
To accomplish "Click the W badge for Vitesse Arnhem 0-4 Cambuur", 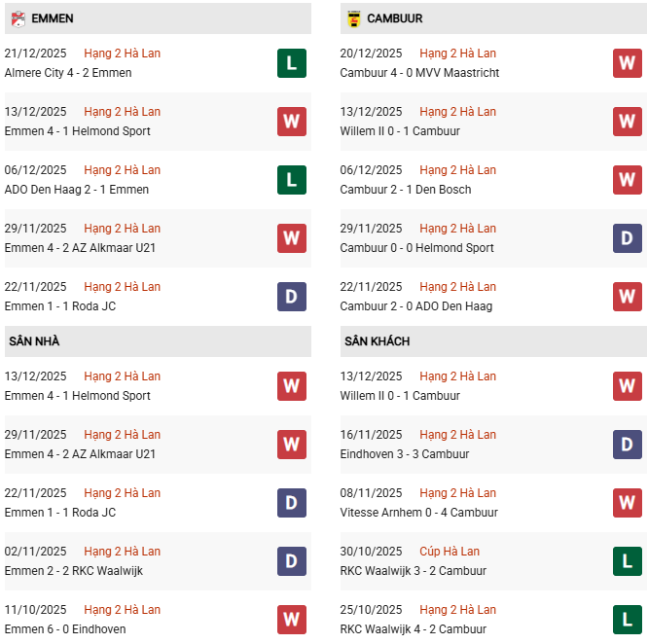I will (628, 503).
